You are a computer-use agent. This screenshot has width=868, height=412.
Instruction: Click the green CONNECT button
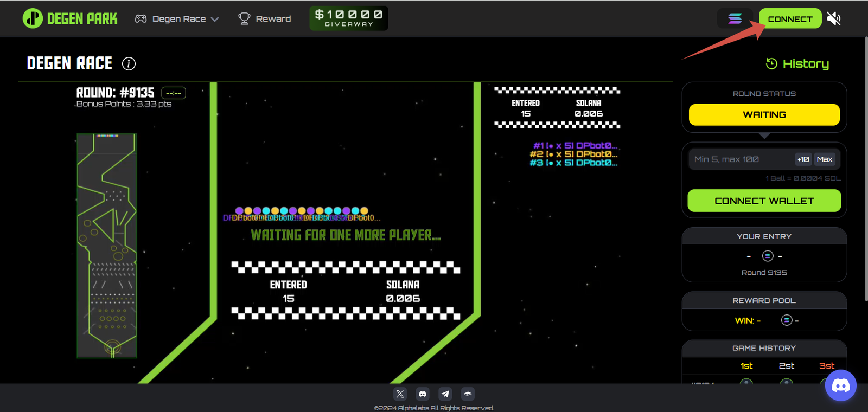(789, 19)
